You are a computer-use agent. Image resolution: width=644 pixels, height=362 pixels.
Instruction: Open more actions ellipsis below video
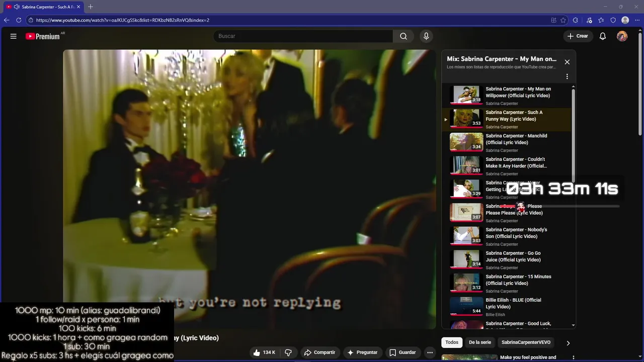click(x=430, y=352)
